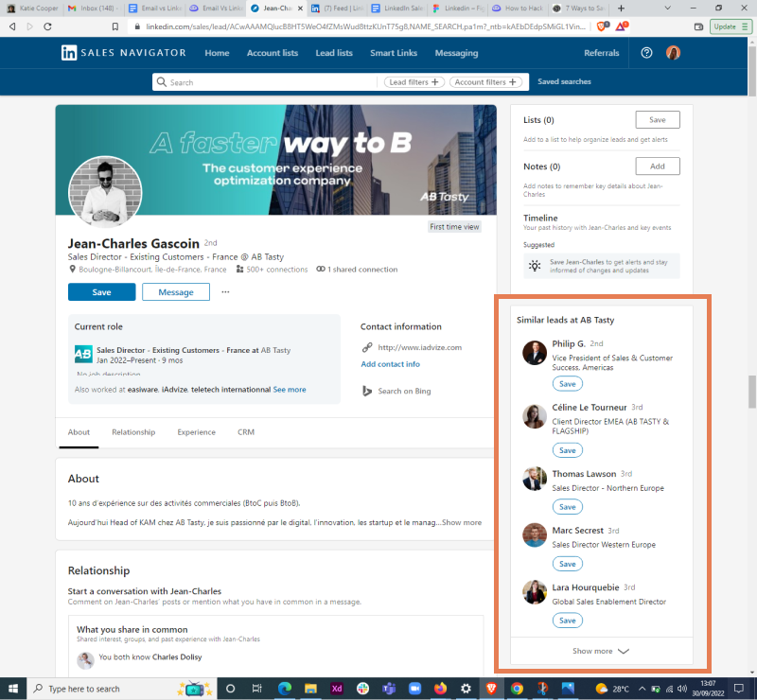
Task: Save Céline Le Tourneur as lead
Action: click(567, 450)
